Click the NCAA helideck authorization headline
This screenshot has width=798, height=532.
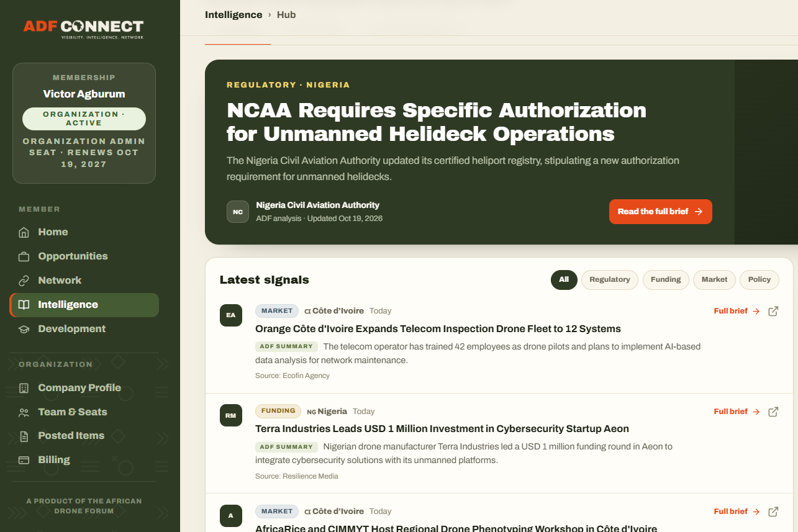pyautogui.click(x=437, y=122)
